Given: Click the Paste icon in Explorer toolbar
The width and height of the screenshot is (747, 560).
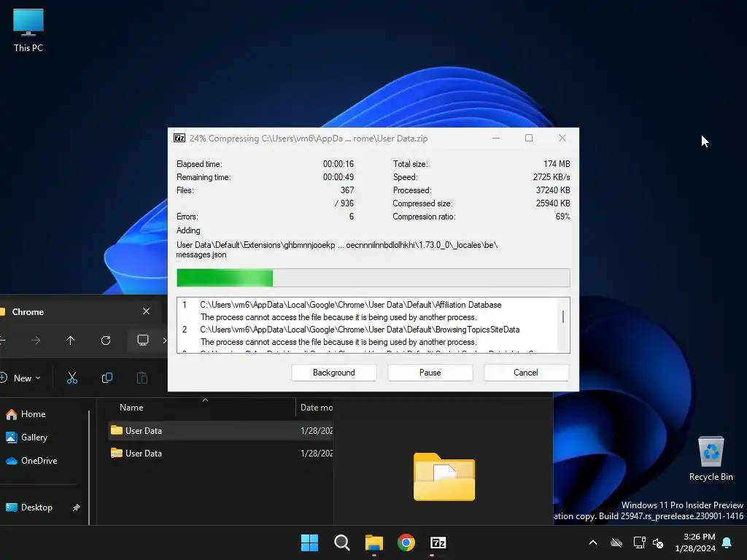Looking at the screenshot, I should [142, 378].
